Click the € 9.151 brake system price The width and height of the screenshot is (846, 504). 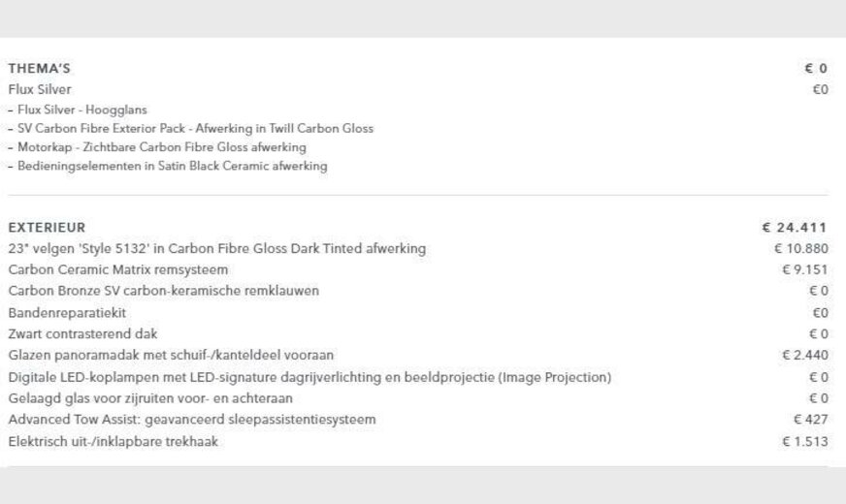coord(804,269)
